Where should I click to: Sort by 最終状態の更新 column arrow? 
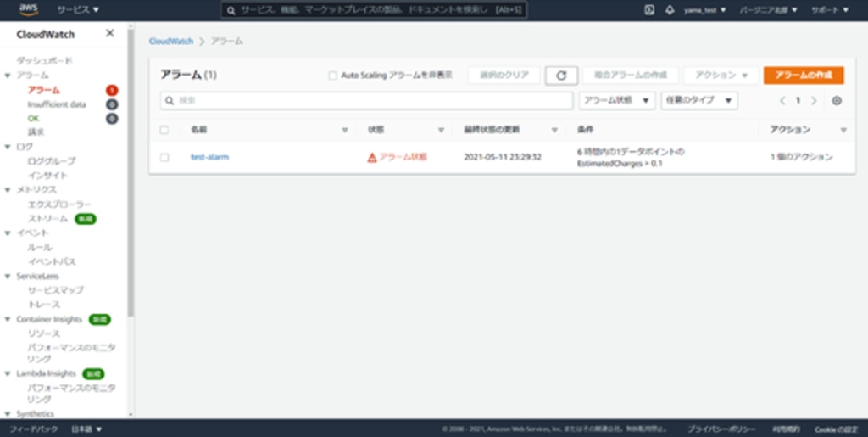(554, 130)
